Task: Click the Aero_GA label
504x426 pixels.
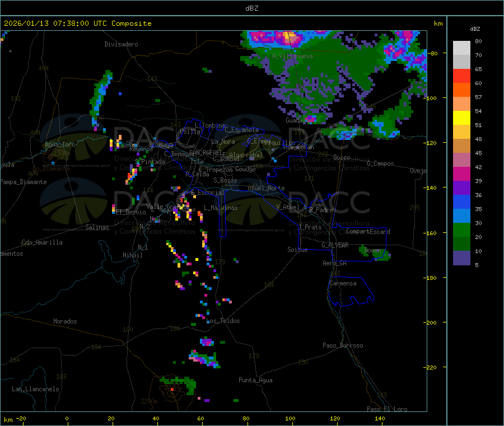Action: point(335,263)
